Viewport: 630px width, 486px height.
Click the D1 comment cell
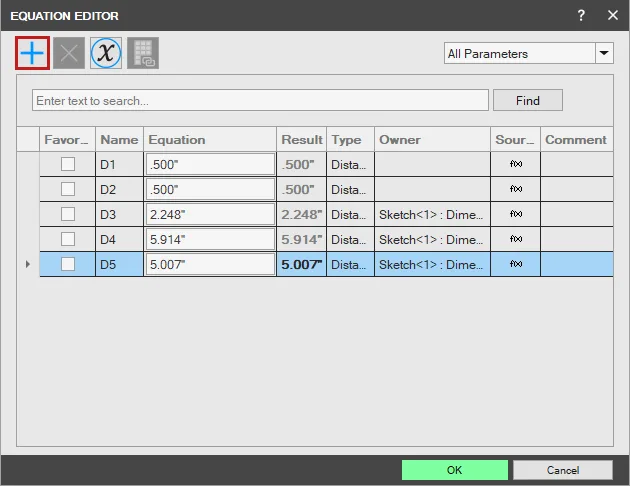coord(577,164)
